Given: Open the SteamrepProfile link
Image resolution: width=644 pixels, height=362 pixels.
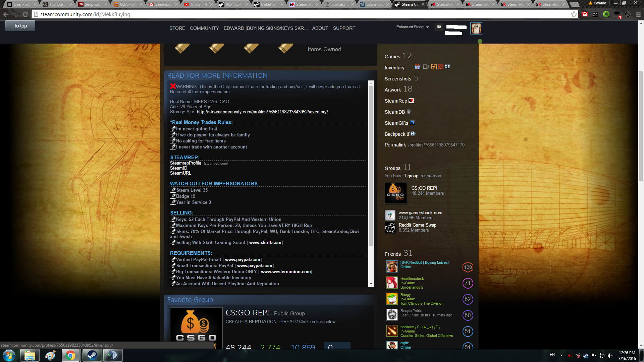Looking at the screenshot, I should tap(185, 163).
